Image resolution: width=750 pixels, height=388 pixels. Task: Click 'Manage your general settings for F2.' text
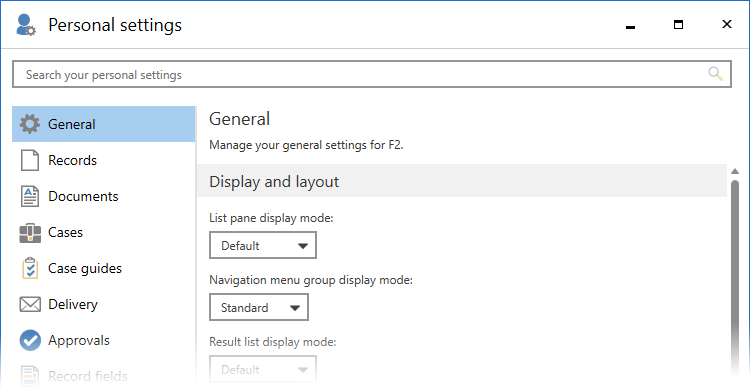pos(306,144)
